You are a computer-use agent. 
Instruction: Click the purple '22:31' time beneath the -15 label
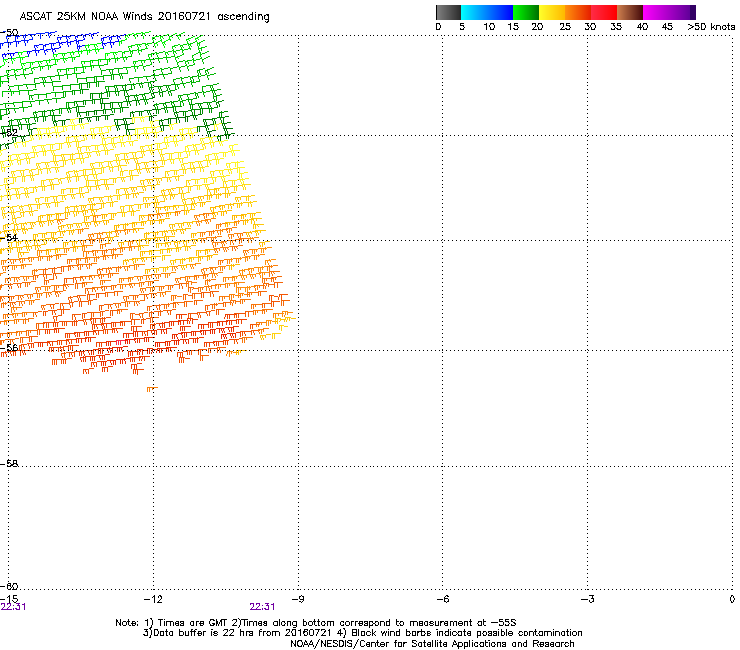[x=14, y=607]
